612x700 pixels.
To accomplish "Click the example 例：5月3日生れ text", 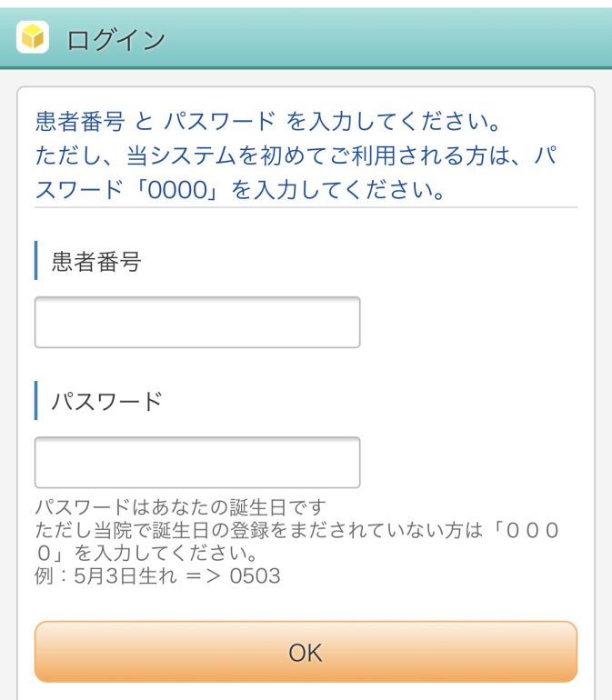I will [105, 575].
